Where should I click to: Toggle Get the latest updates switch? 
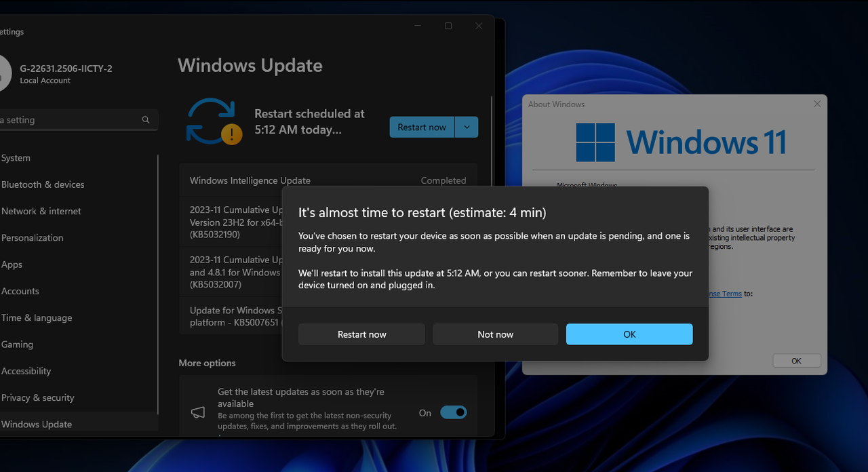tap(453, 412)
